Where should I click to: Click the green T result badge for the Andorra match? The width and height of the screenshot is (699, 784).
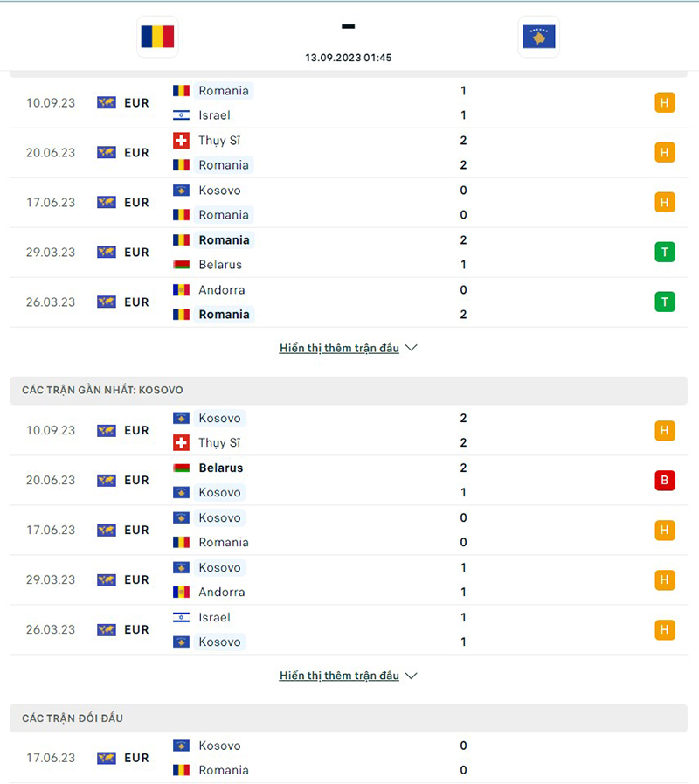click(665, 302)
